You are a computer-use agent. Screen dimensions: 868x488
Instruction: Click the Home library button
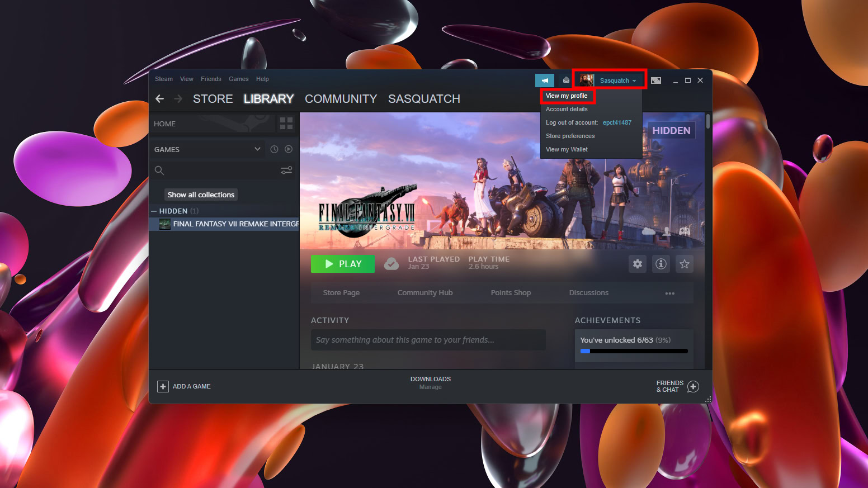(213, 124)
